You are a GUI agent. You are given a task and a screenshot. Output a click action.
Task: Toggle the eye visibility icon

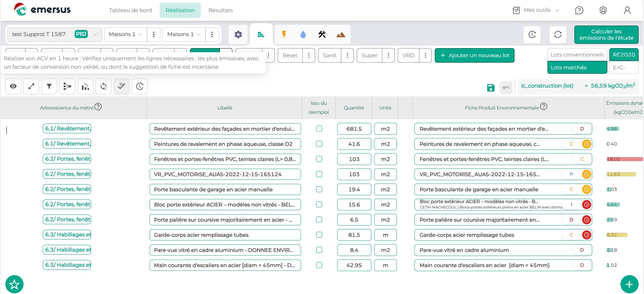[13, 87]
